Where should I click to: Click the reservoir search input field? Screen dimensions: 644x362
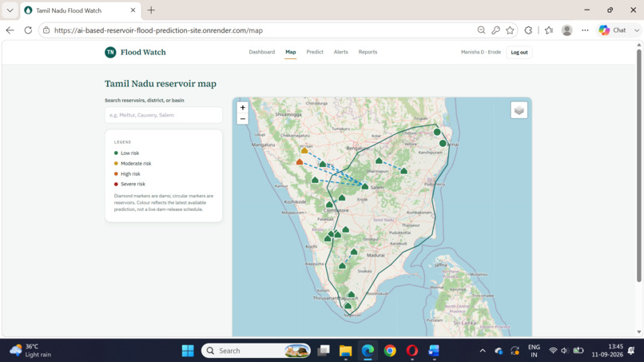click(164, 115)
